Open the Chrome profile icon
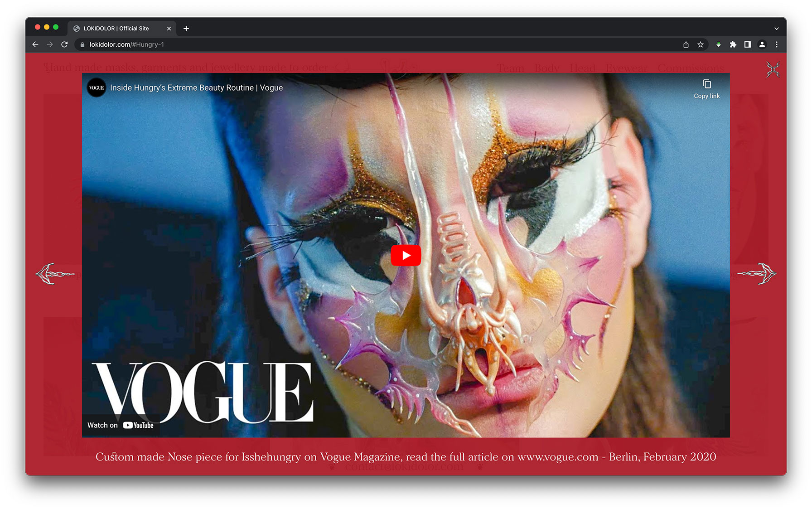This screenshot has height=509, width=812. tap(762, 44)
